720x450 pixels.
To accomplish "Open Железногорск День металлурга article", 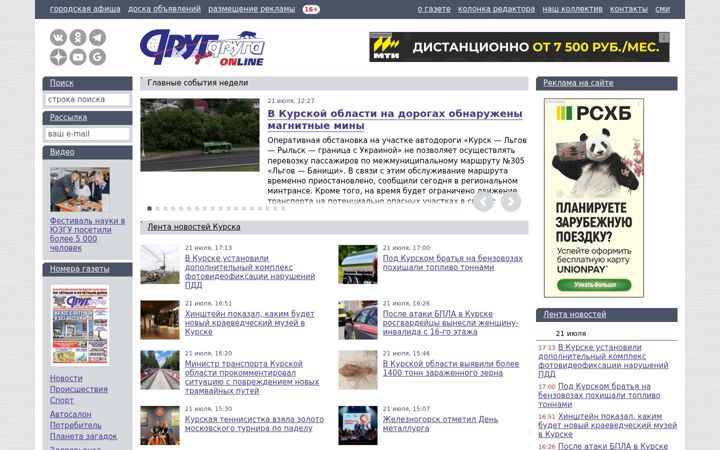I will 440,423.
